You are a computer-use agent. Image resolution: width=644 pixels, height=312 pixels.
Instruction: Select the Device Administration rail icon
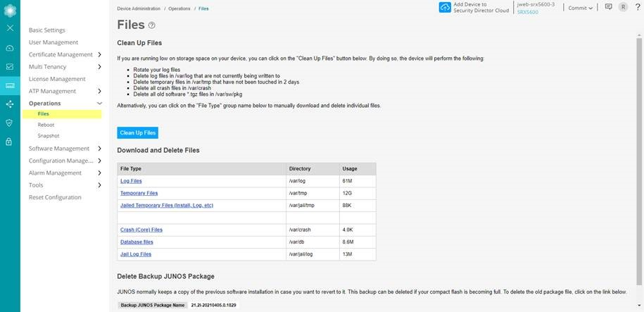pyautogui.click(x=10, y=85)
